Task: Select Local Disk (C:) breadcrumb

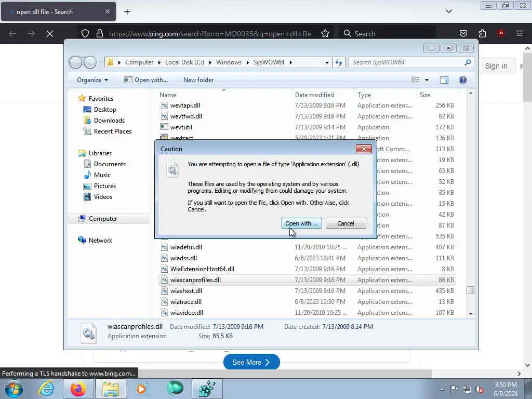Action: [184, 62]
